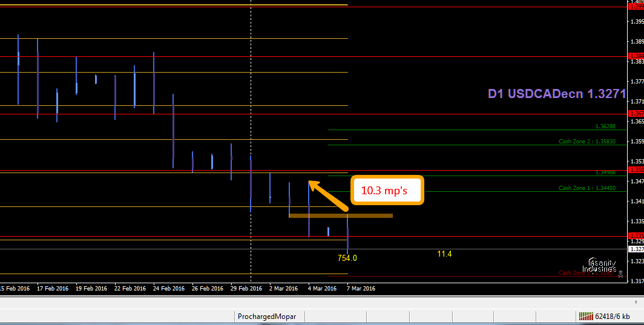Click the red 1.331 price tag

(x=637, y=236)
